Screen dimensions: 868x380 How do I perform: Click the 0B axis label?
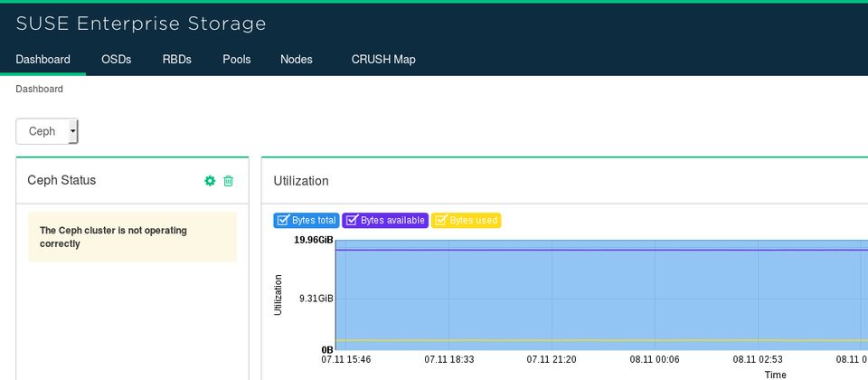(327, 350)
